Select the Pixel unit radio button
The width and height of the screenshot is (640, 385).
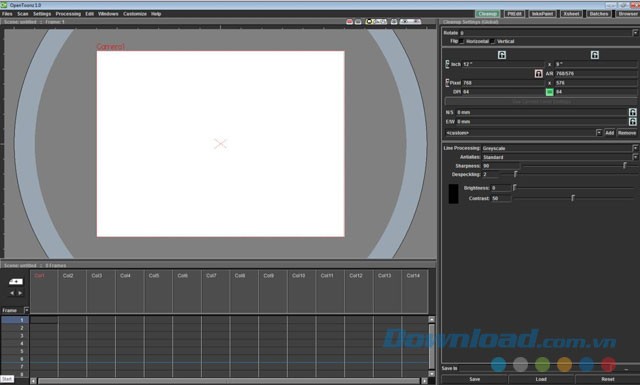coord(447,82)
